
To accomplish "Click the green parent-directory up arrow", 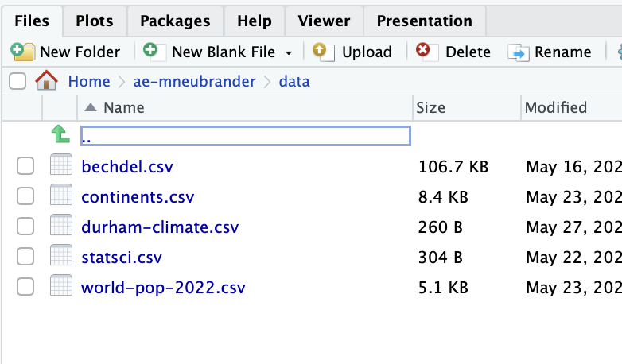I will coord(60,134).
